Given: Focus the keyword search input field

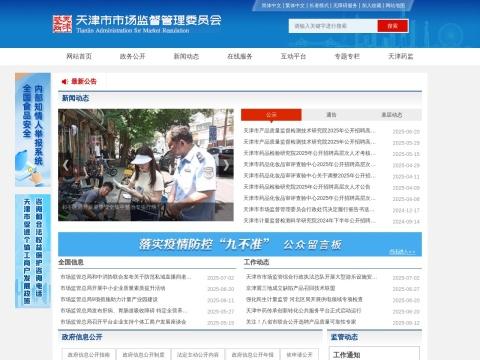Looking at the screenshot, I should click(x=333, y=26).
